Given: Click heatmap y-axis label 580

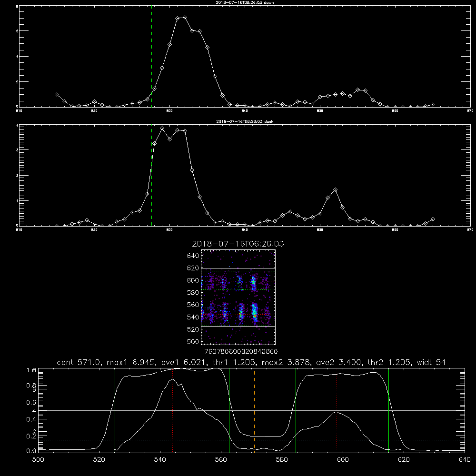Looking at the screenshot, I should (193, 293).
